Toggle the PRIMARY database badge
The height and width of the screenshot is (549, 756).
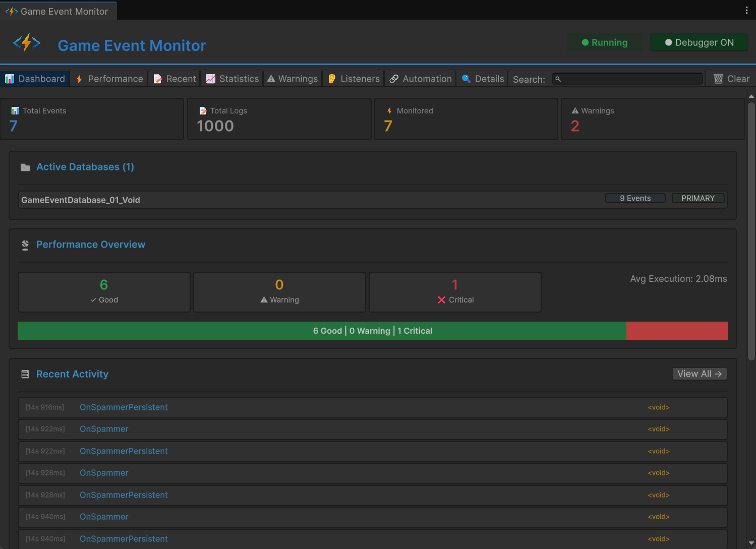tap(698, 198)
